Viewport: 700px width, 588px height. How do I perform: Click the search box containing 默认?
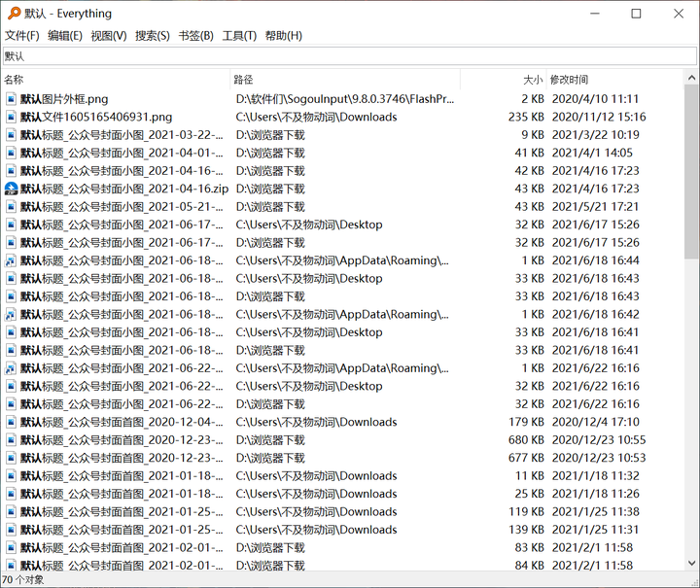pos(350,56)
